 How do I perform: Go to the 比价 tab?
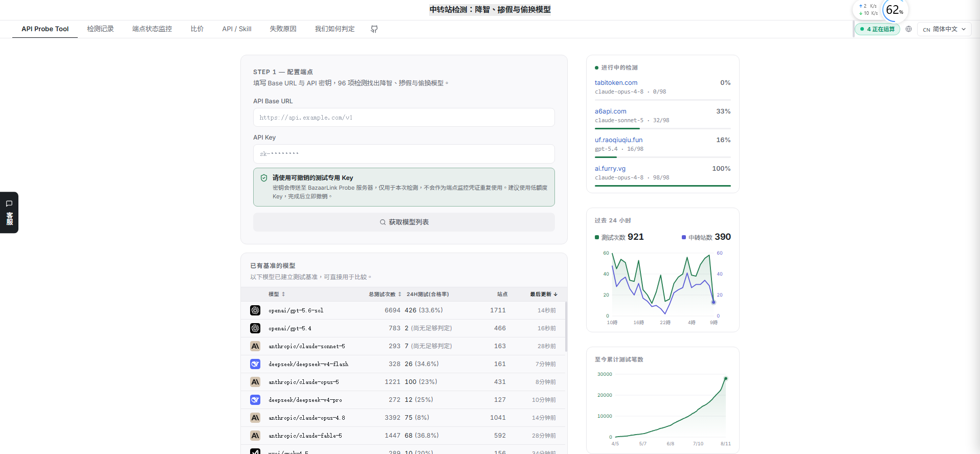pos(197,29)
